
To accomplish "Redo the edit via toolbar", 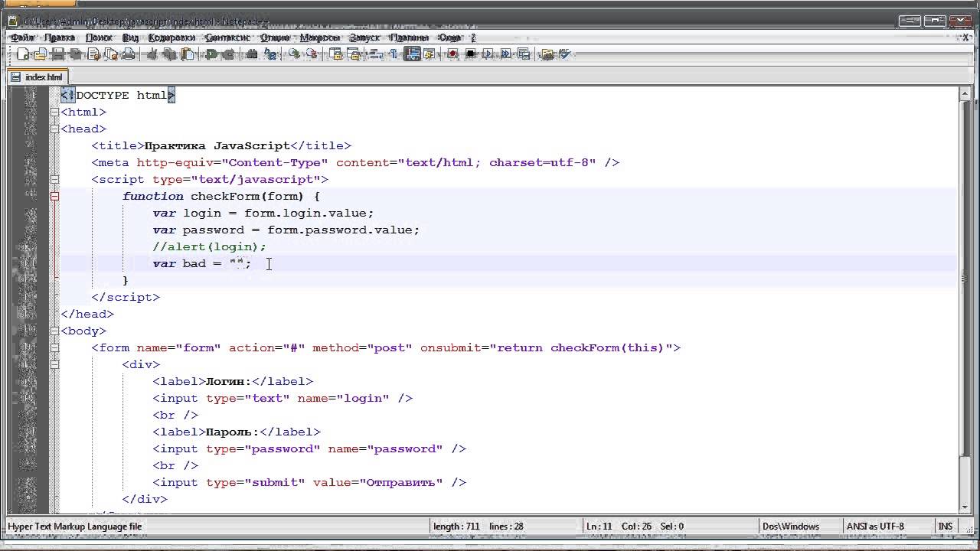I will click(x=228, y=54).
